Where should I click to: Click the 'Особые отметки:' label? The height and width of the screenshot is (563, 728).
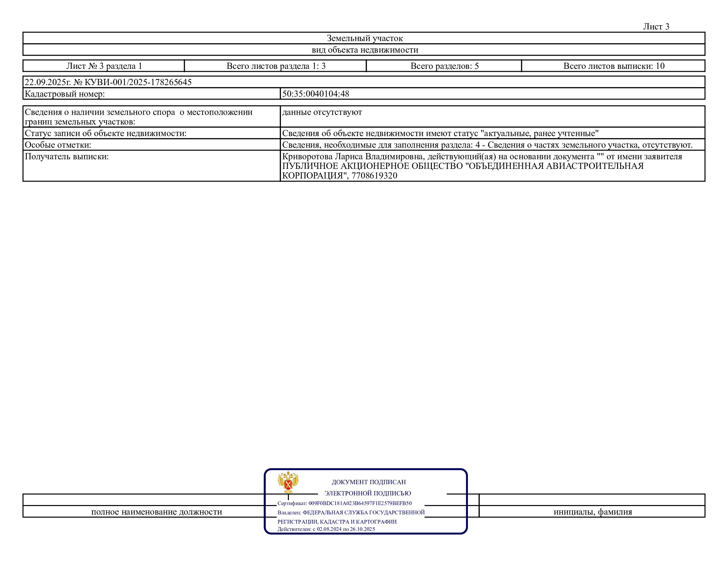point(58,145)
